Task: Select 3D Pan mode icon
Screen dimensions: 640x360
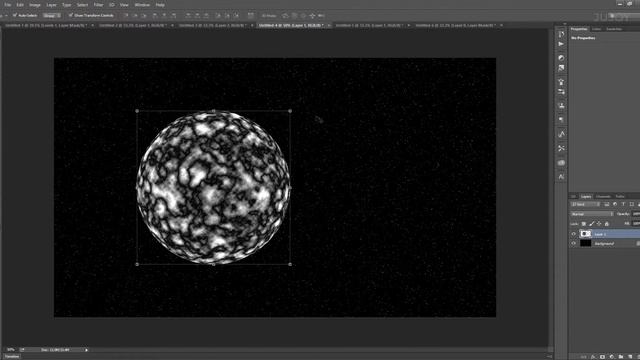Action: point(303,16)
